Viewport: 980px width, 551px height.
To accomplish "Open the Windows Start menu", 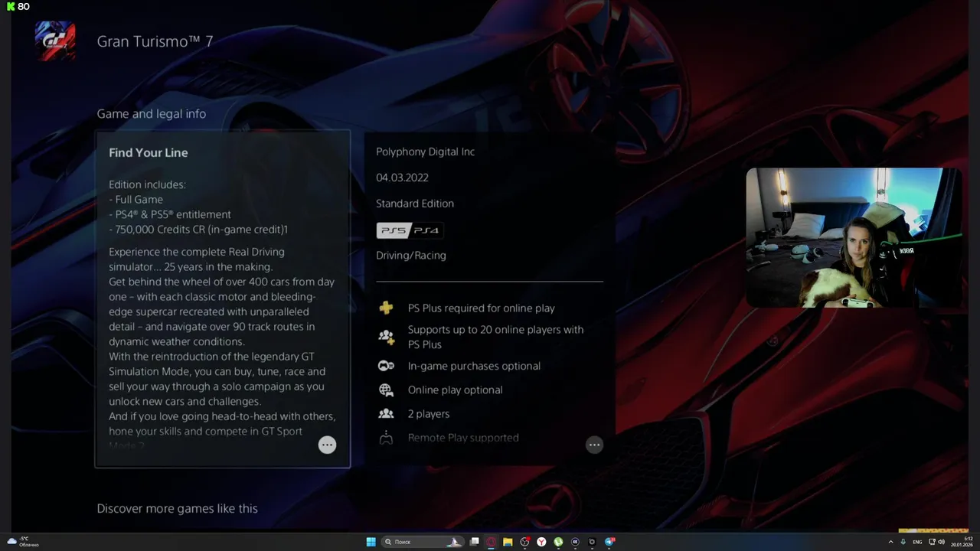I will pyautogui.click(x=371, y=542).
